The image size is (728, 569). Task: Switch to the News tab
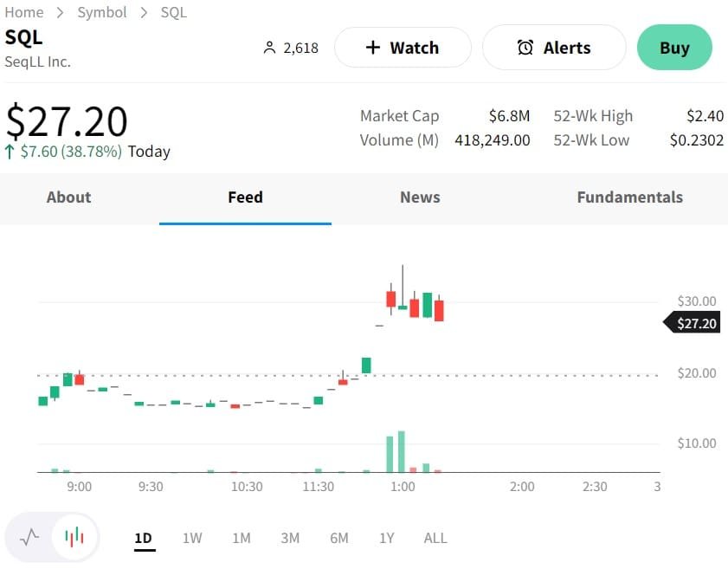(x=420, y=197)
